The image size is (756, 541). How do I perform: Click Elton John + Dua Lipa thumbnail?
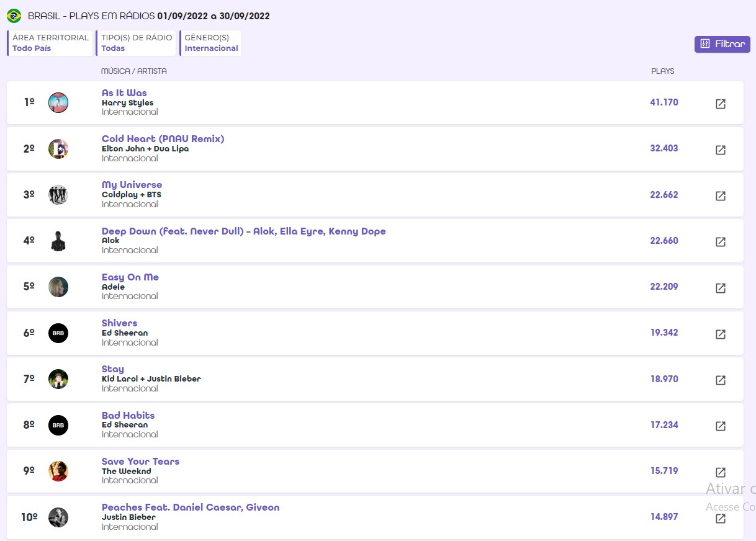point(58,149)
